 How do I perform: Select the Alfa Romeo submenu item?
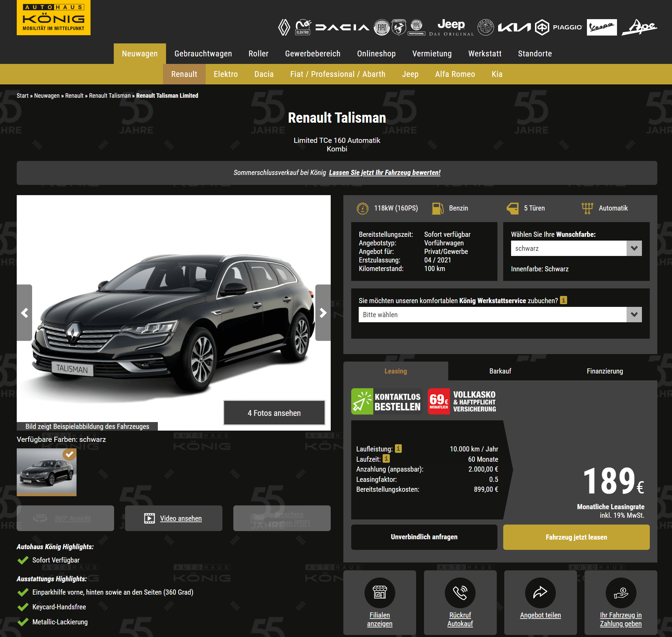pos(455,74)
